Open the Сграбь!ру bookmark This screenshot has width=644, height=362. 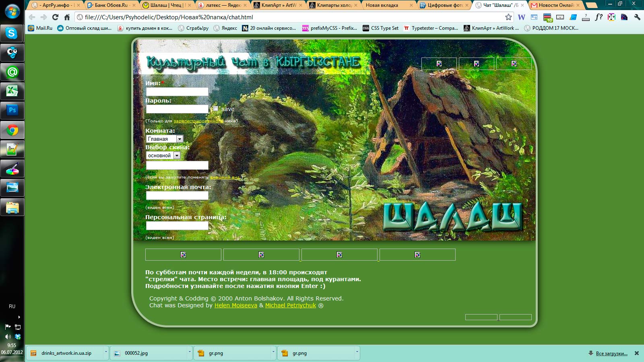tap(193, 28)
